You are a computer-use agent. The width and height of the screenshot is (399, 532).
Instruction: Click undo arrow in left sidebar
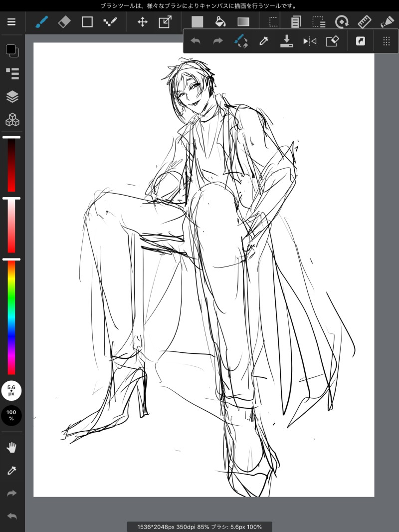[x=11, y=516]
